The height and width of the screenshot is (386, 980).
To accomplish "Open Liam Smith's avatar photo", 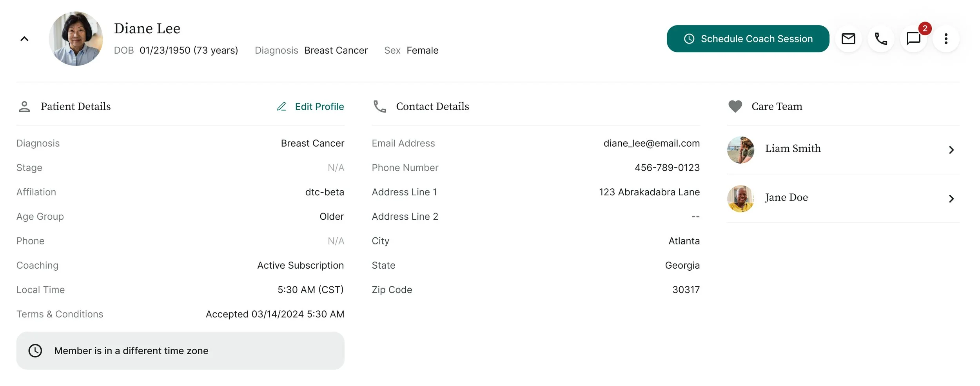I will point(740,150).
